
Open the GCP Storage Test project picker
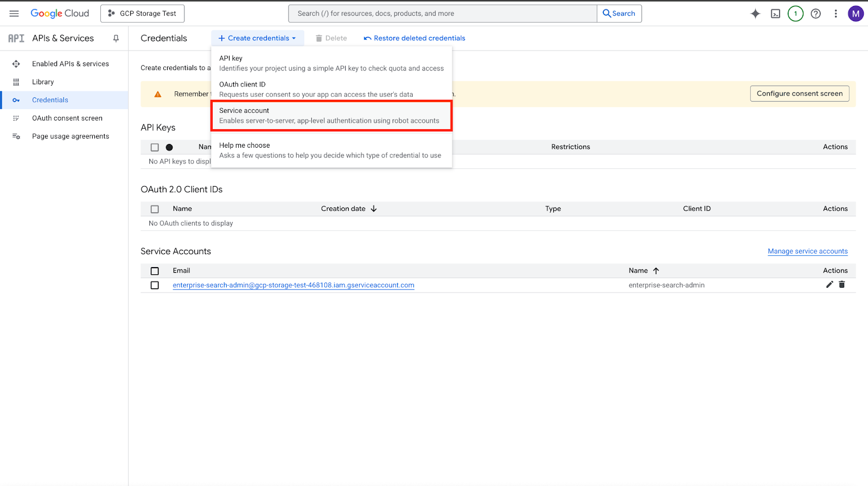click(142, 14)
